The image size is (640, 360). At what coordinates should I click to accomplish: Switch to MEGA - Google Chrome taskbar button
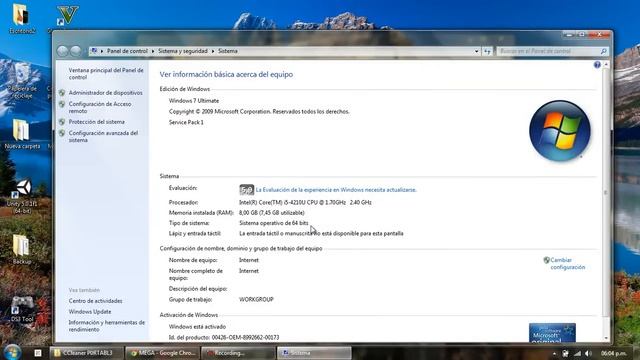point(162,353)
